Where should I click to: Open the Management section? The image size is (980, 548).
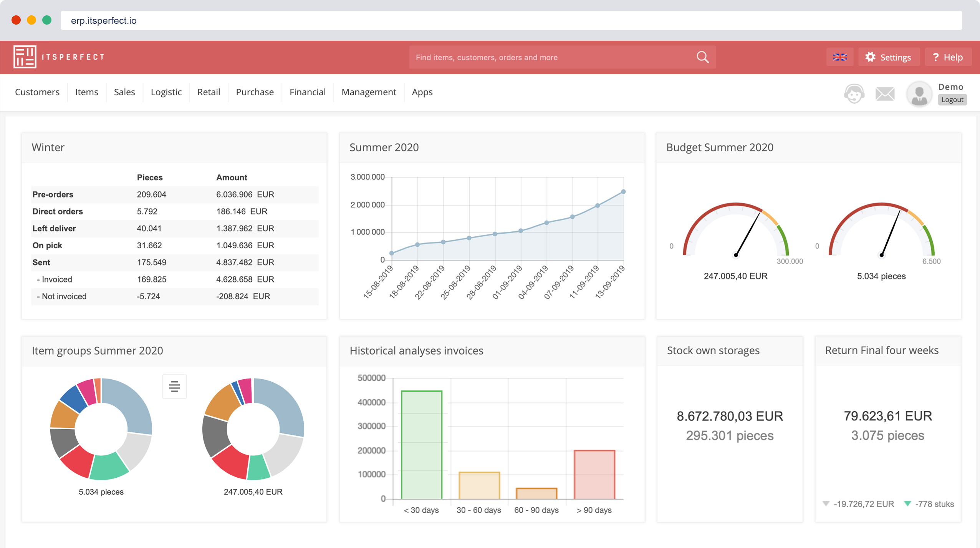point(368,92)
